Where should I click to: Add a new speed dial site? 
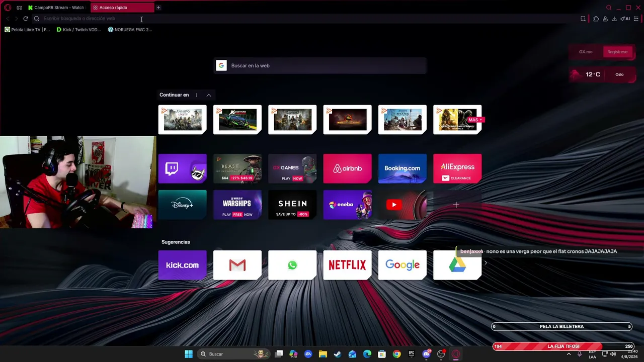[x=456, y=205]
